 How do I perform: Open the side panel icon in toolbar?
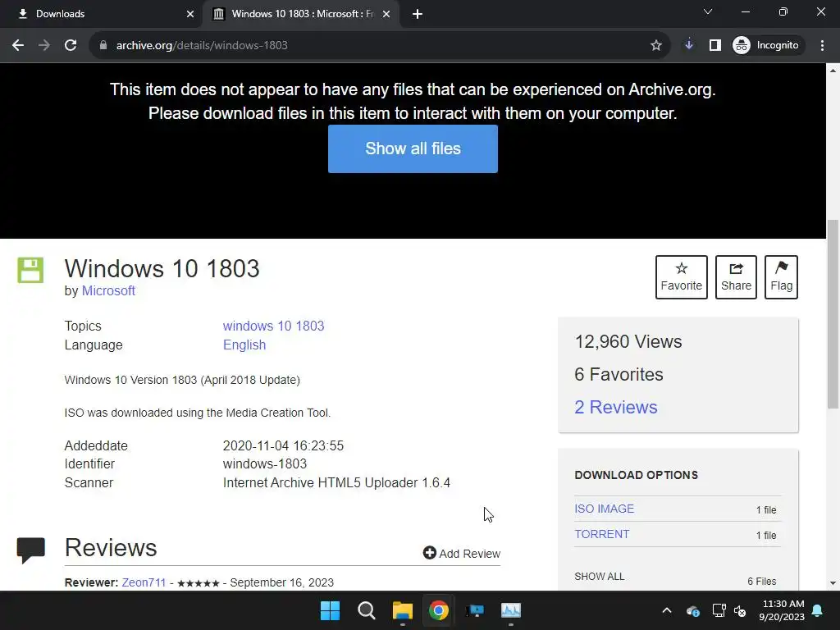[x=715, y=46]
